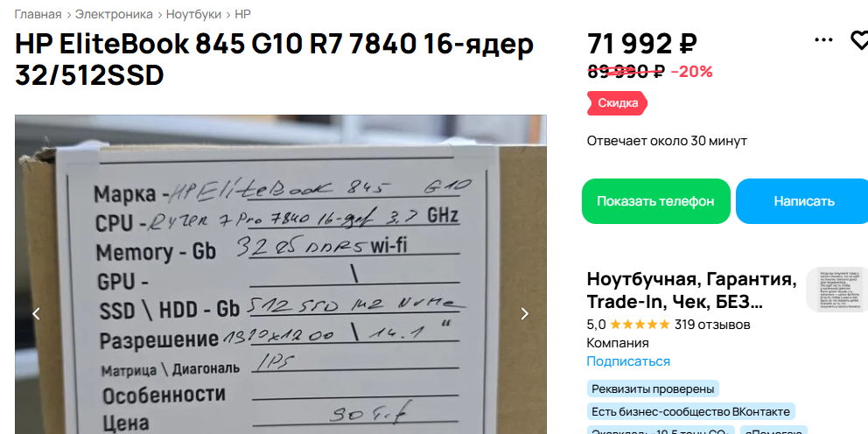Go to Главная breadcrumb
The image size is (868, 434).
point(38,14)
